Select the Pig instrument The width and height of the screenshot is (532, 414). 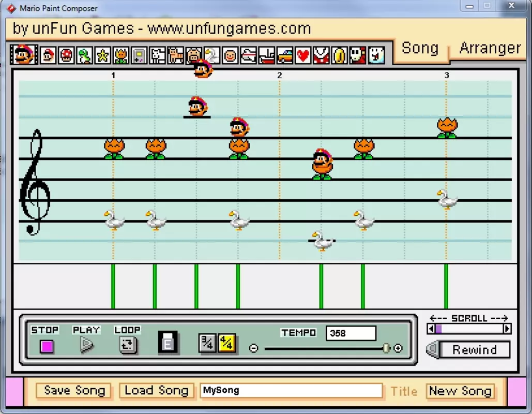coord(194,55)
